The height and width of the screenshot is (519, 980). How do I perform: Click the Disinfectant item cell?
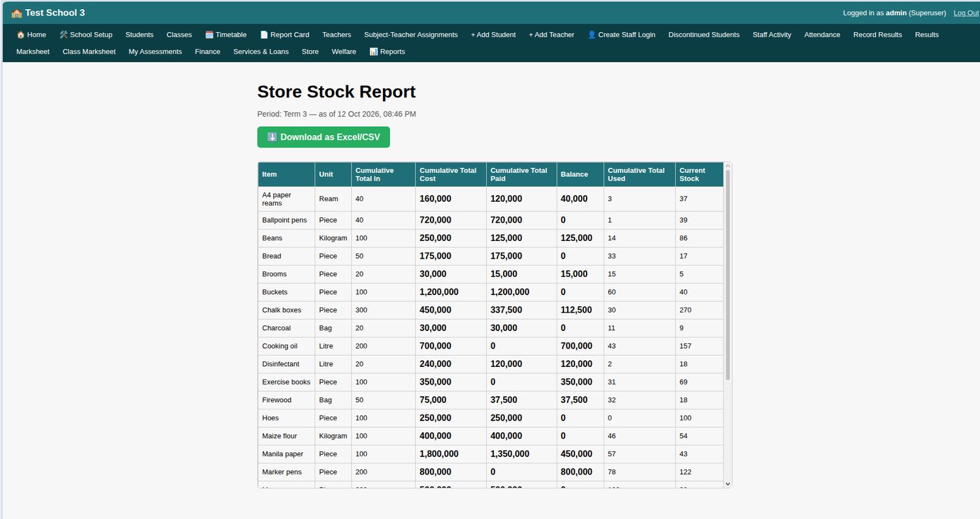click(x=286, y=364)
